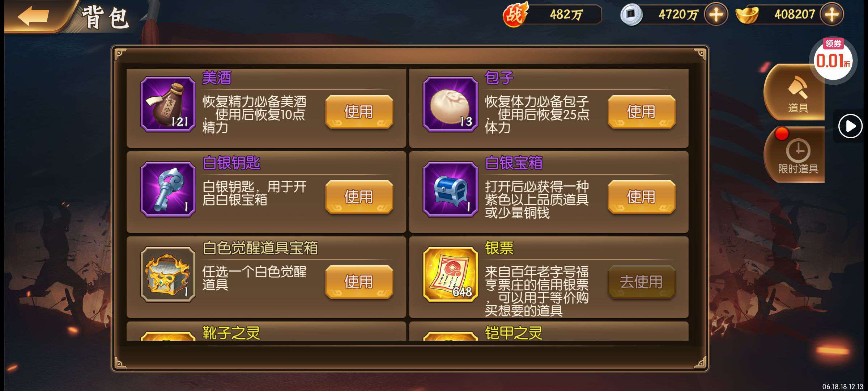Image resolution: width=868 pixels, height=391 pixels.
Task: Add more gold ingots with plus button
Action: click(831, 14)
